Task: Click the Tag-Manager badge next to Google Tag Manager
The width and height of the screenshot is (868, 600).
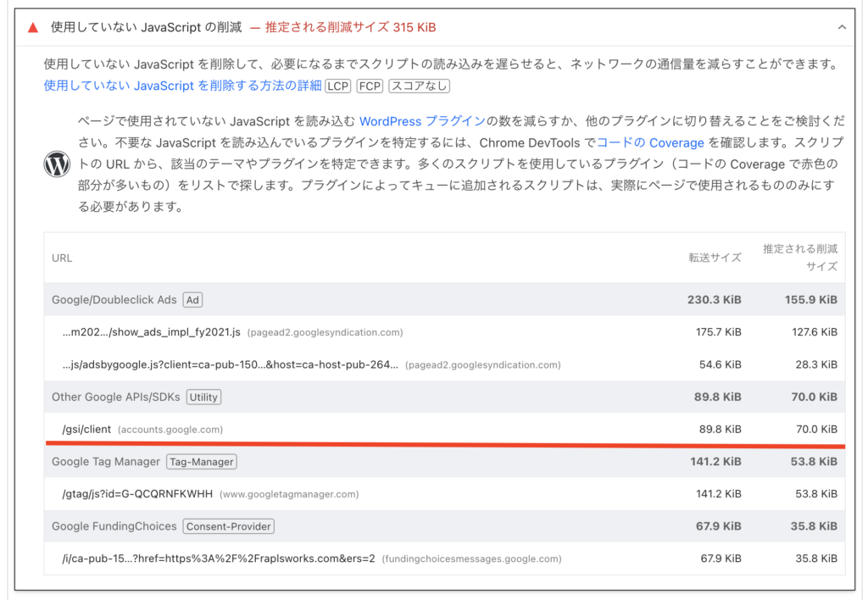Action: [201, 461]
